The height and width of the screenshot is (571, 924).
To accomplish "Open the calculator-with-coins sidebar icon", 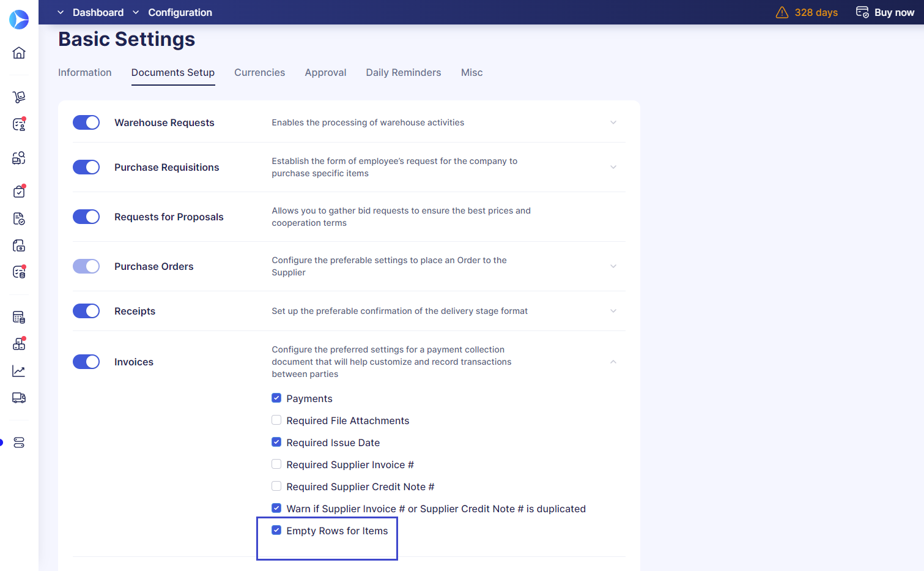I will [x=19, y=317].
